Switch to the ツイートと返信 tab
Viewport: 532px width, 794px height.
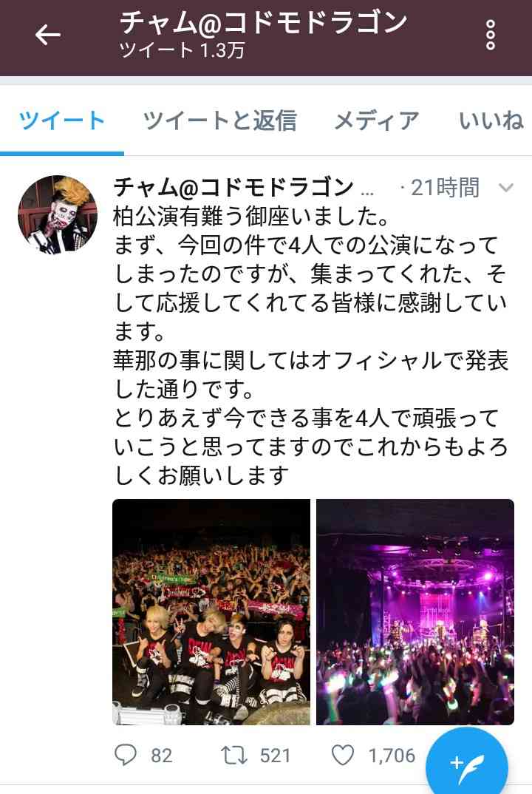(x=219, y=121)
